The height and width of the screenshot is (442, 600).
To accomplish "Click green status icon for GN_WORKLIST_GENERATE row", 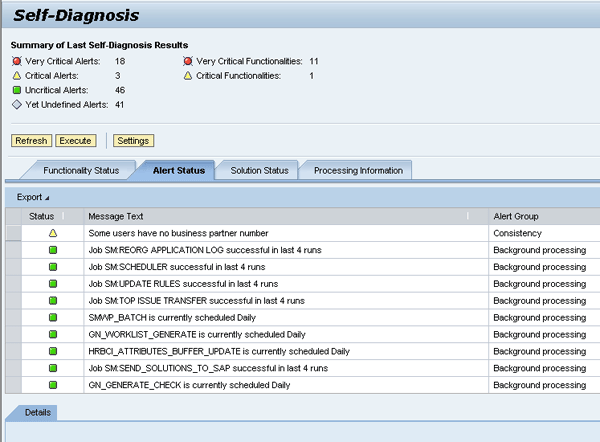I will (x=52, y=335).
